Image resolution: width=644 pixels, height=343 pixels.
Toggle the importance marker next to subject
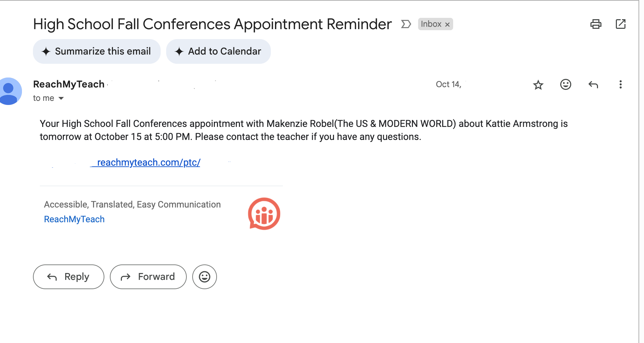pyautogui.click(x=406, y=24)
